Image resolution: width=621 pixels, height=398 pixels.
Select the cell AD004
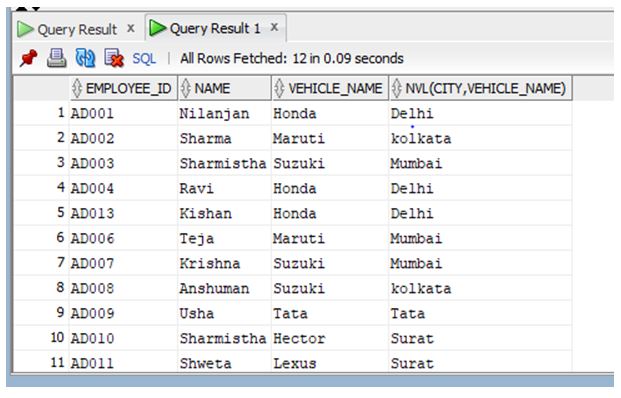[x=123, y=188]
